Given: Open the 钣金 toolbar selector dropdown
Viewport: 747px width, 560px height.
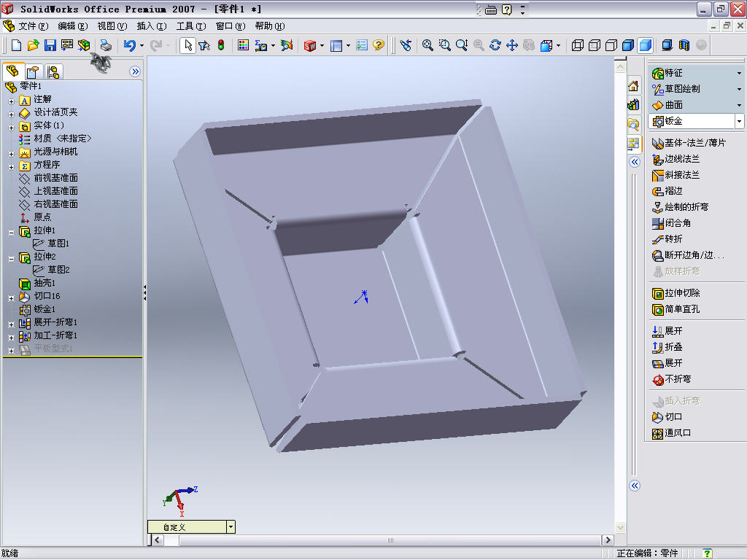Looking at the screenshot, I should pos(739,121).
